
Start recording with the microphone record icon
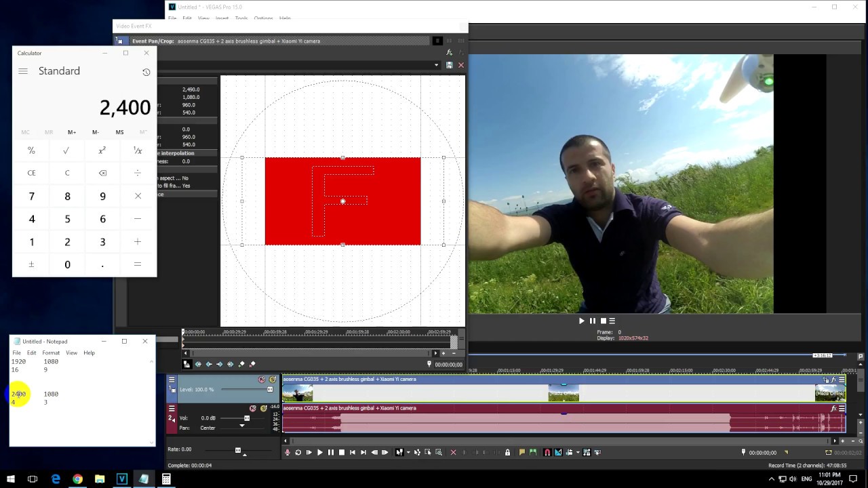click(287, 452)
